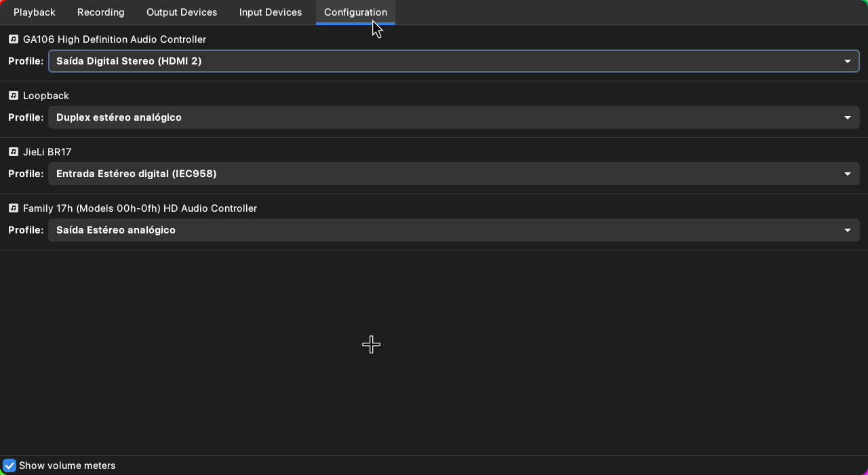Open the GA106 profile dropdown arrow
The image size is (868, 475).
(847, 61)
